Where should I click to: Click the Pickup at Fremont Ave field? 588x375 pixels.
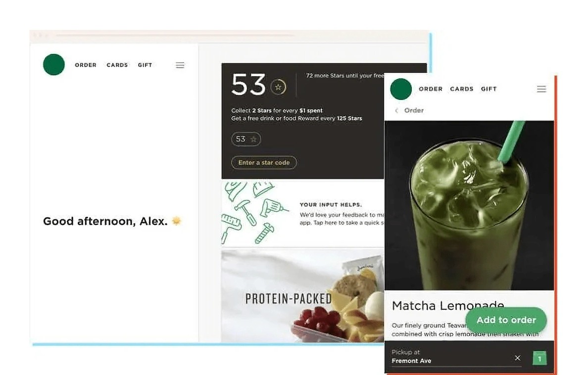click(450, 357)
